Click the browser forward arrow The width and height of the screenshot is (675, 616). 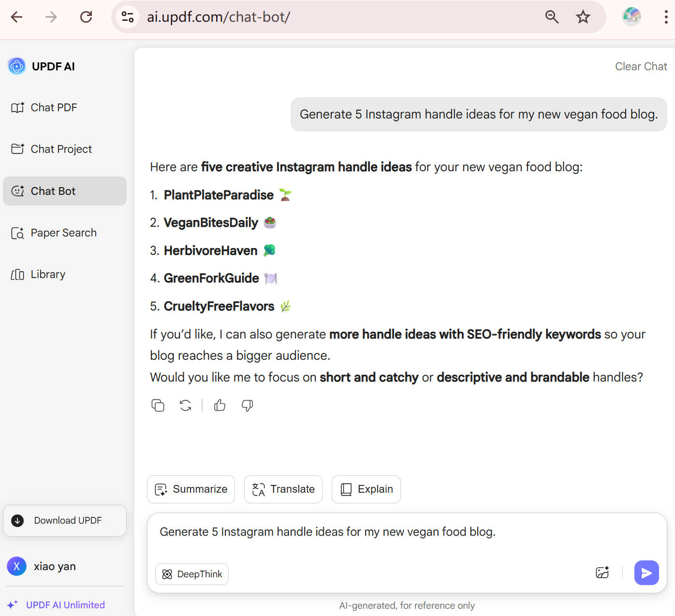pyautogui.click(x=51, y=17)
